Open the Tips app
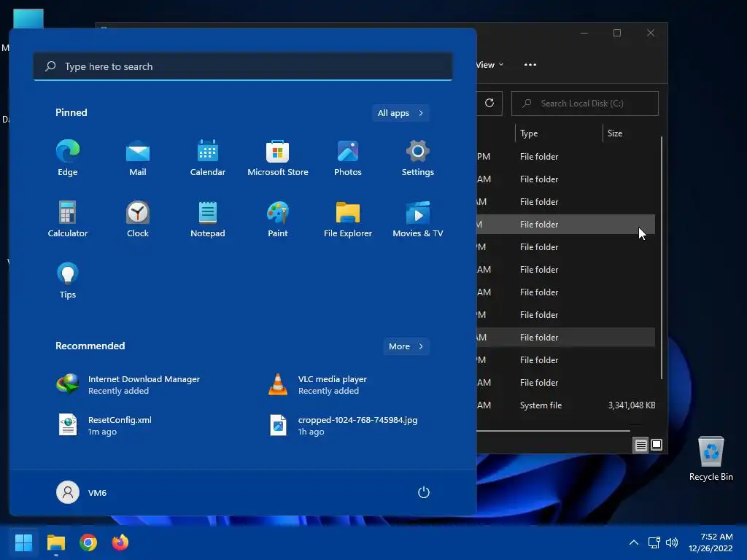 (x=68, y=281)
